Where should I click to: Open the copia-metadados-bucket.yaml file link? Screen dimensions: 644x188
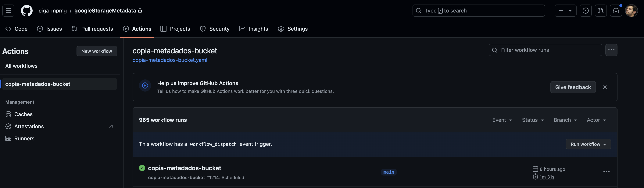coord(170,60)
